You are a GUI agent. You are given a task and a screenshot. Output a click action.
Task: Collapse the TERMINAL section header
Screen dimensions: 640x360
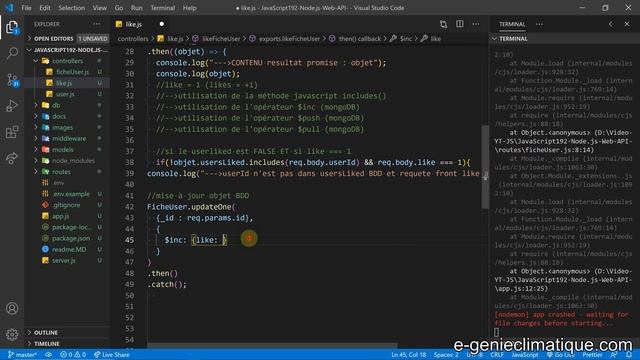click(564, 38)
